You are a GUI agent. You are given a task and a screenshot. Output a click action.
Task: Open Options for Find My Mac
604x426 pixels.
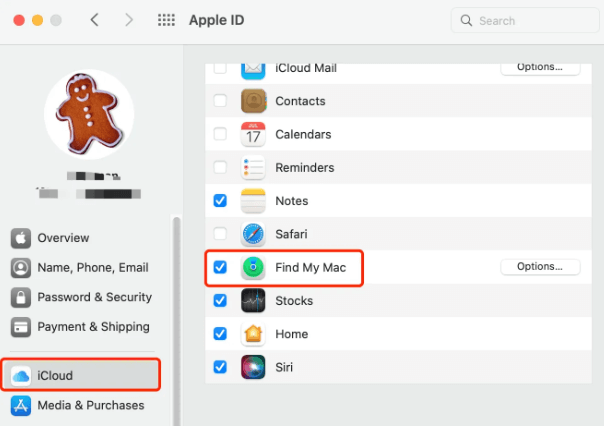pos(539,267)
